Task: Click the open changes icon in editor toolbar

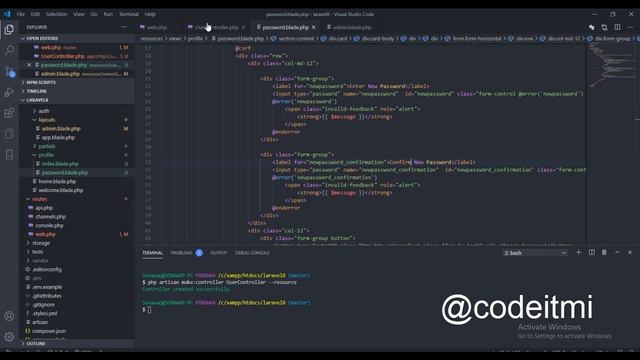Action: (x=604, y=27)
